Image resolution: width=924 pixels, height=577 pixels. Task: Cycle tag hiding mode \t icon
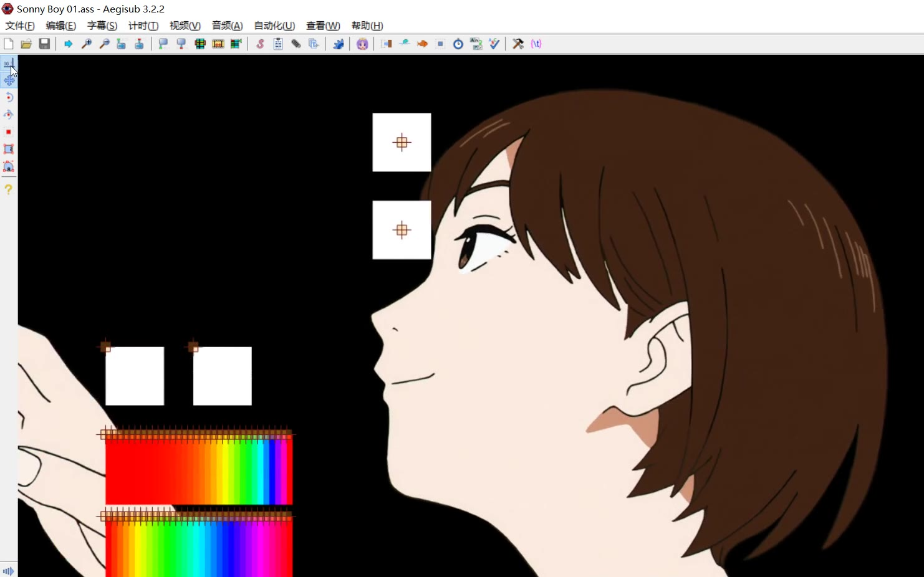pyautogui.click(x=536, y=44)
